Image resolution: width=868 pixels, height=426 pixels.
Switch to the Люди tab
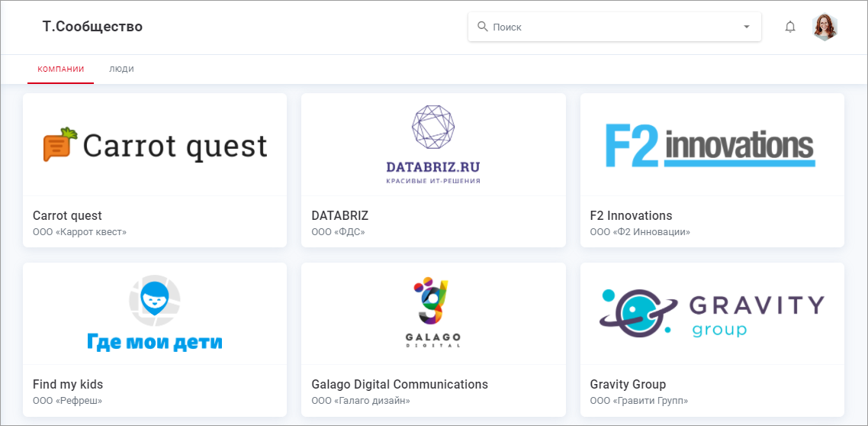point(121,69)
